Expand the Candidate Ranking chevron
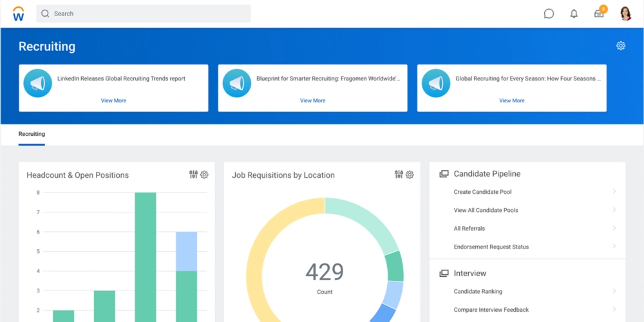This screenshot has width=644, height=322. pyautogui.click(x=614, y=291)
